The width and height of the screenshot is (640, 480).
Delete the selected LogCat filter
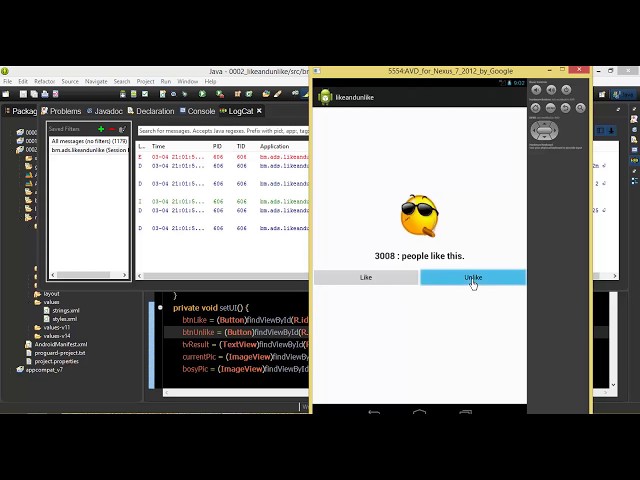[x=111, y=129]
